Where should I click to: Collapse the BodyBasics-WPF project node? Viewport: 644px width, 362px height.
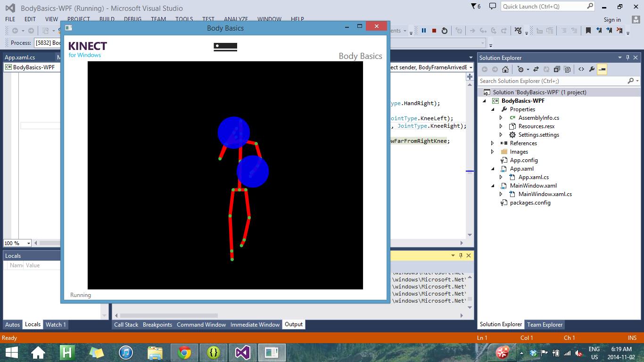[x=485, y=101]
